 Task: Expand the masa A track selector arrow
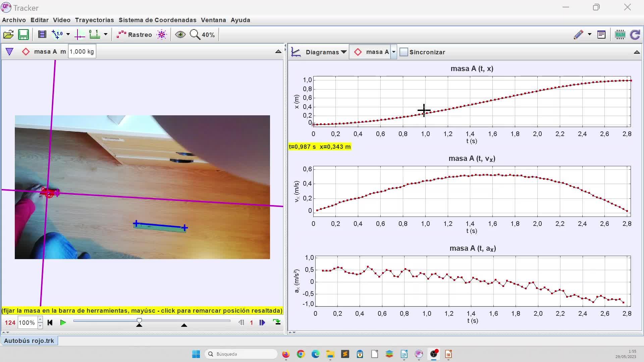coord(394,52)
